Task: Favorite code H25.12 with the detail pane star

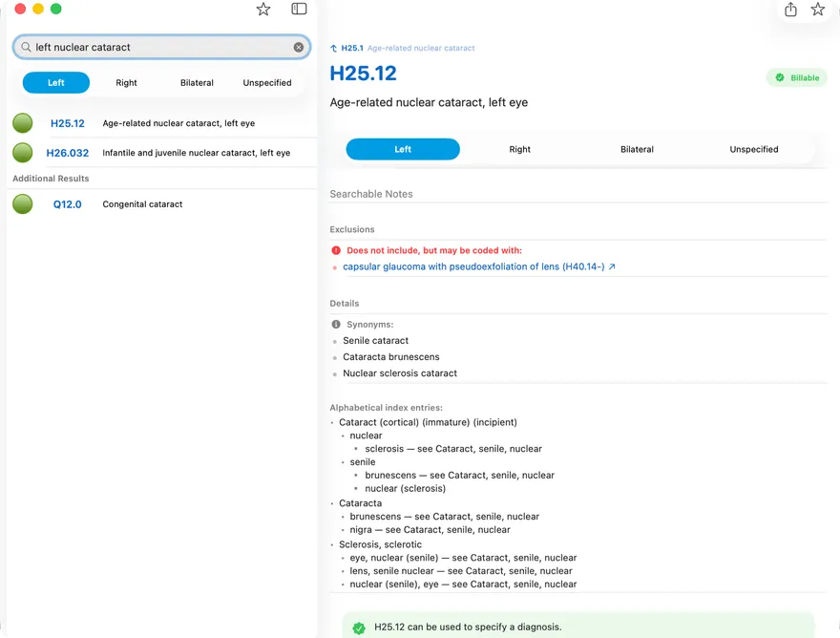Action: point(817,10)
